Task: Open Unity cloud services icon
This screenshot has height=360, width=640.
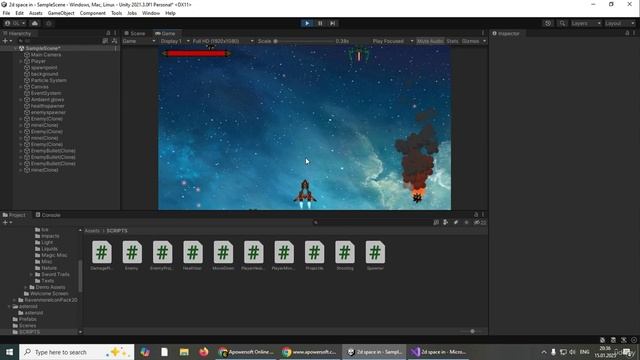Action: 35,23
